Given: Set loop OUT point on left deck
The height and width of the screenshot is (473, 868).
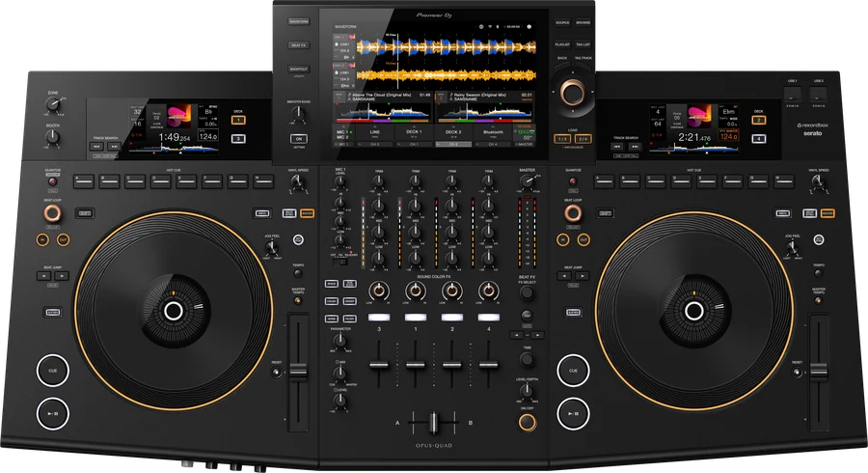Looking at the screenshot, I should 63,239.
